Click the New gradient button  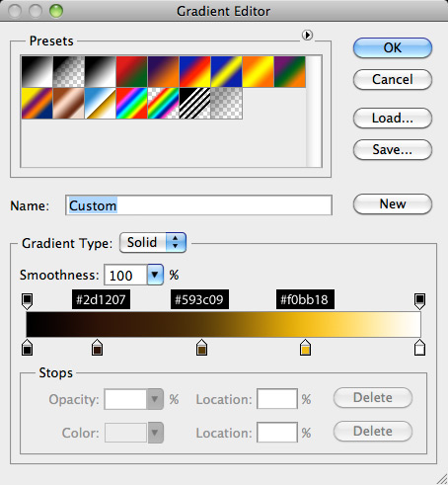[x=393, y=203]
